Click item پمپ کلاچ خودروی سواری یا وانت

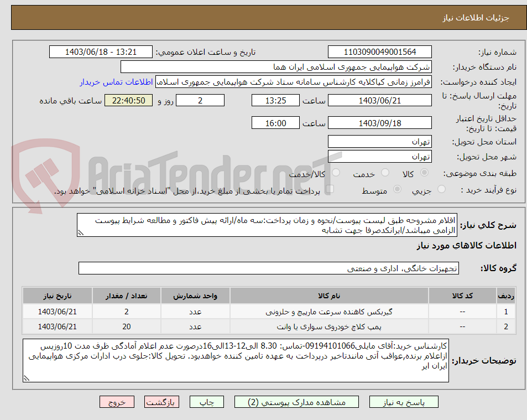(x=329, y=326)
